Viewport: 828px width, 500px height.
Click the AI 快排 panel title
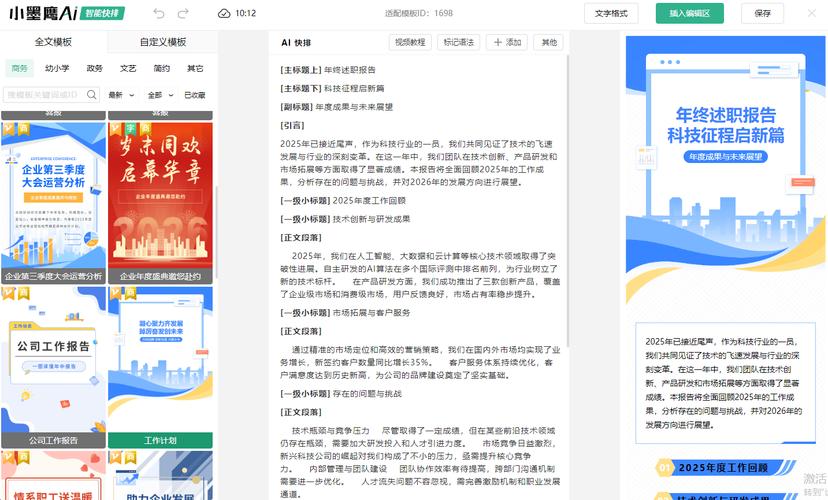point(296,43)
